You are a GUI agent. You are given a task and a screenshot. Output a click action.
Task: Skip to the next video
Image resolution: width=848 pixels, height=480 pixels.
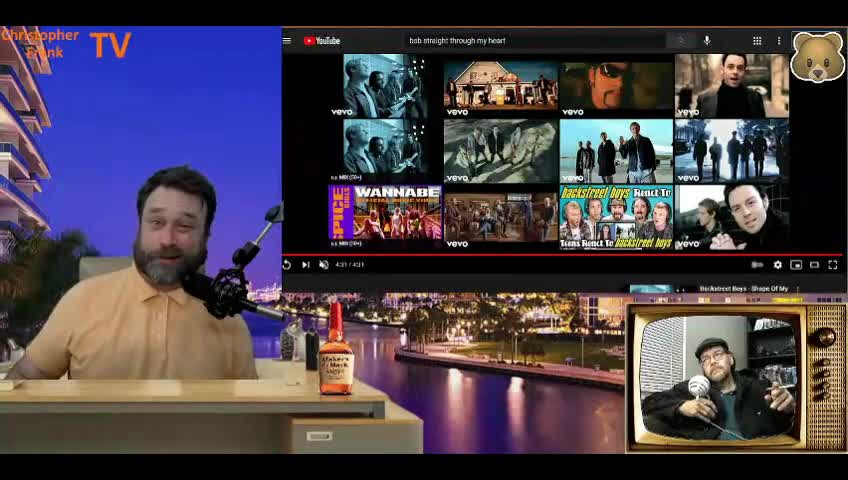pos(306,265)
